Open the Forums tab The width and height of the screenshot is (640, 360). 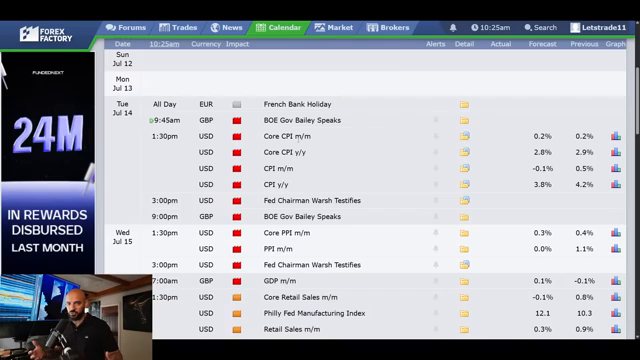click(126, 28)
